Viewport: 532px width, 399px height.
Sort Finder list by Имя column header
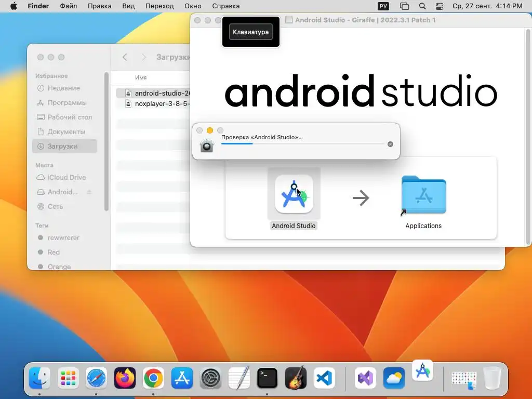[141, 78]
